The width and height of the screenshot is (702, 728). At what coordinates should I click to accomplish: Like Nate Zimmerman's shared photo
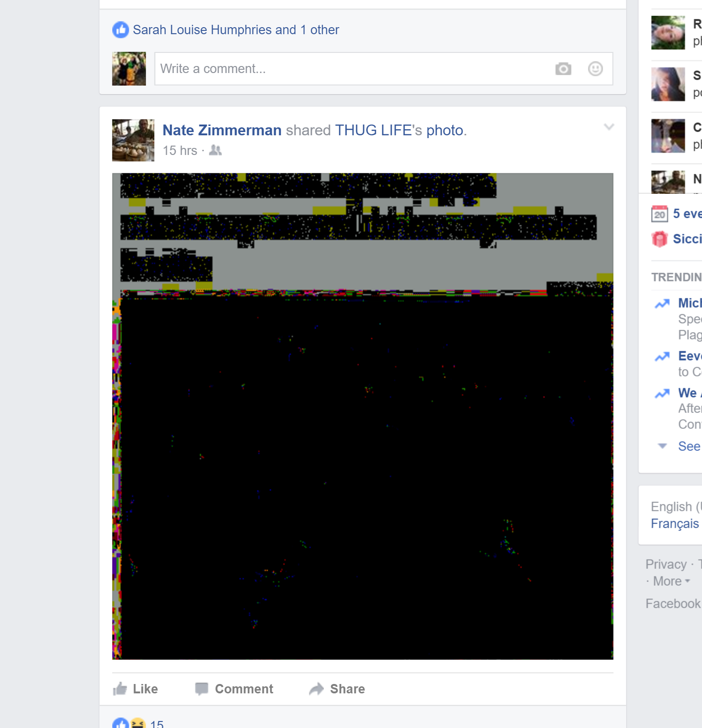pos(135,689)
